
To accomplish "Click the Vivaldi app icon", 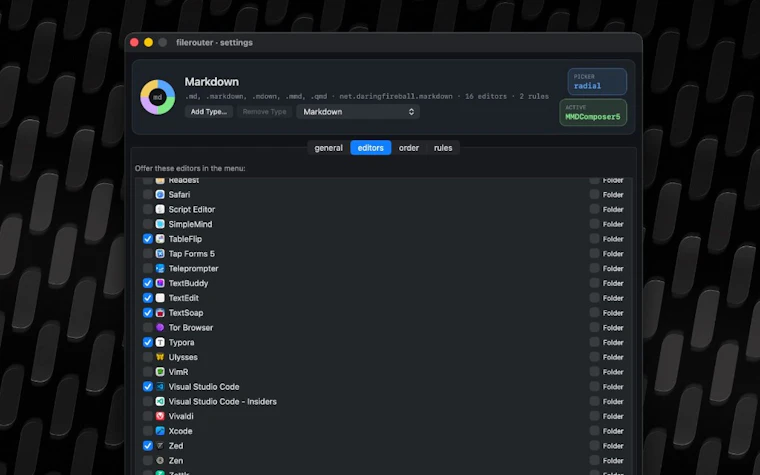I will [160, 416].
